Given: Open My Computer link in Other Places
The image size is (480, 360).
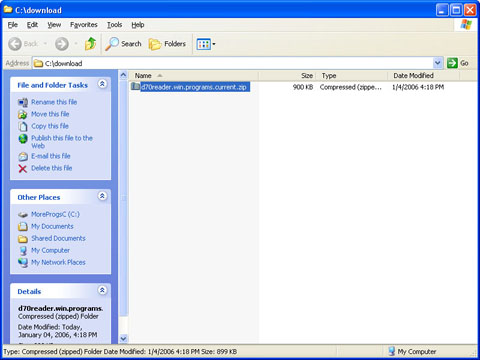Looking at the screenshot, I should click(50, 250).
